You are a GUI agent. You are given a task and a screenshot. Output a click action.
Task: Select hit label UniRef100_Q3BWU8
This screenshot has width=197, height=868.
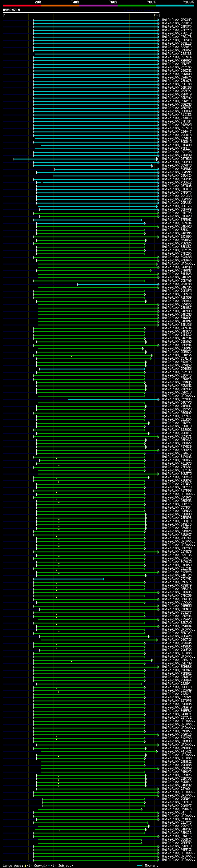(x=177, y=515)
